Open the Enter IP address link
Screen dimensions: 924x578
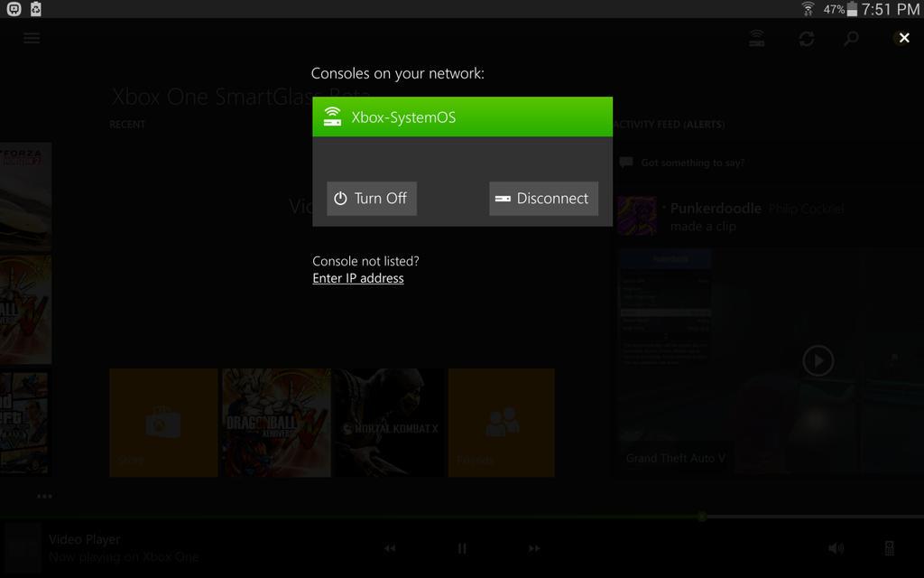[357, 278]
